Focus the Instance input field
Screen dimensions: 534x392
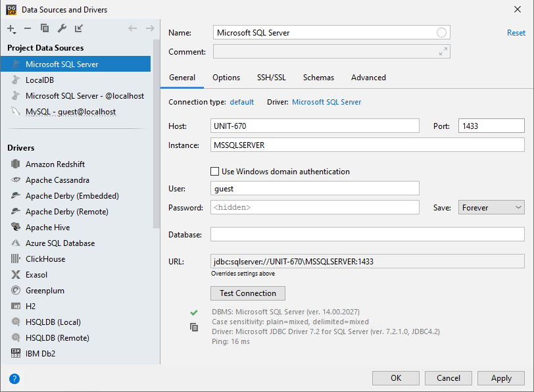(x=367, y=145)
